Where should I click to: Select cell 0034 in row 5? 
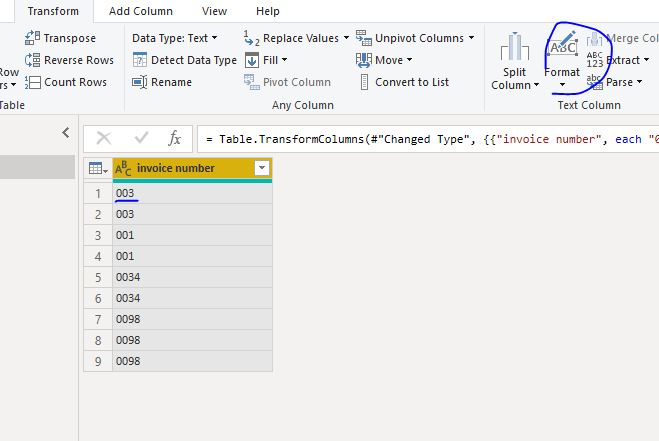[192, 277]
